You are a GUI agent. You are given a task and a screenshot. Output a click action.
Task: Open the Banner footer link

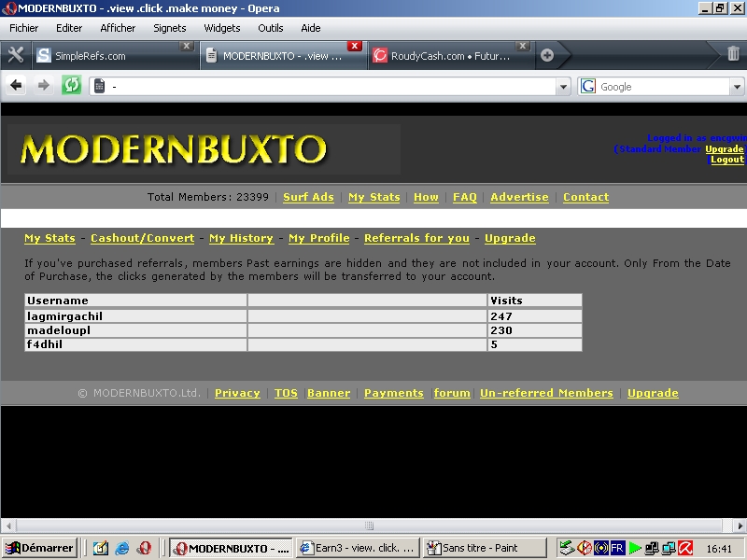tap(329, 393)
